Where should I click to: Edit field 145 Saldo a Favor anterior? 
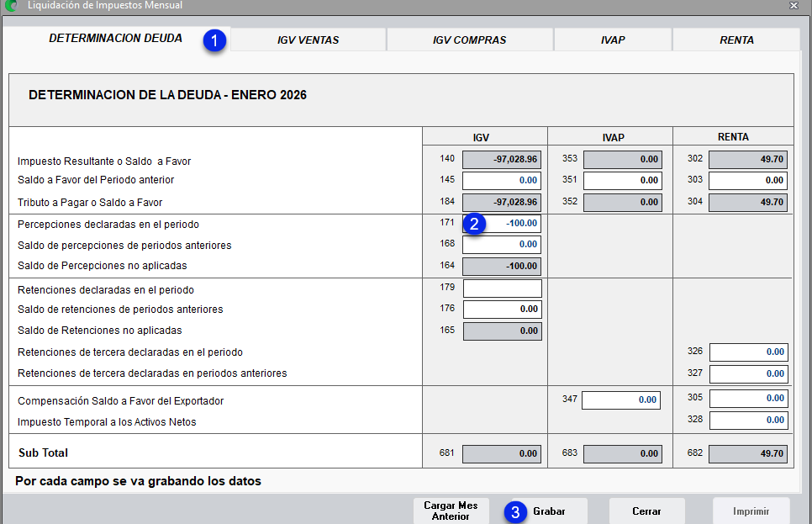pyautogui.click(x=502, y=180)
